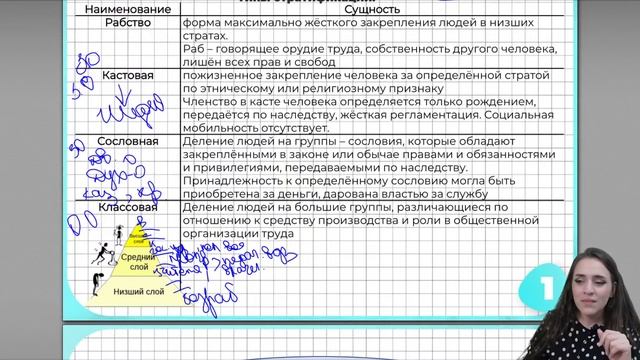
Task: Click line "организации труда"
Action: 238,233
